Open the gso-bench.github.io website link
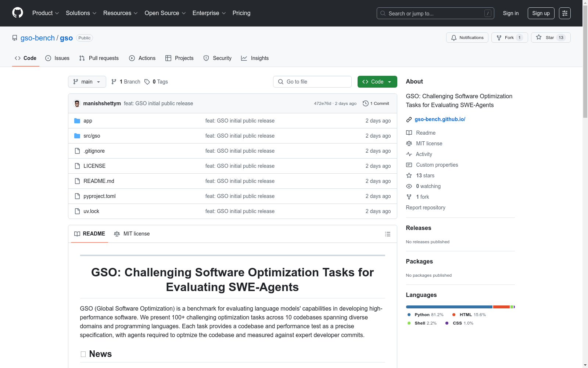This screenshot has width=588, height=368. click(440, 119)
